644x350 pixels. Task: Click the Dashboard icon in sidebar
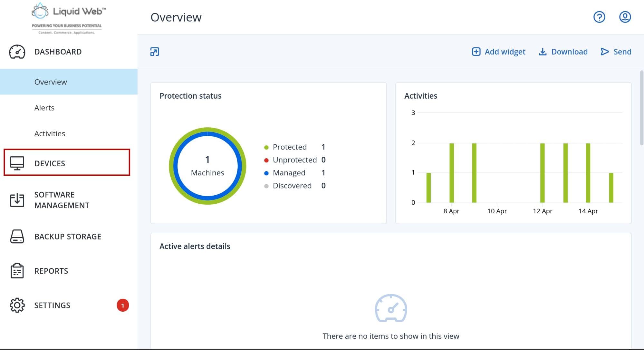(x=17, y=51)
